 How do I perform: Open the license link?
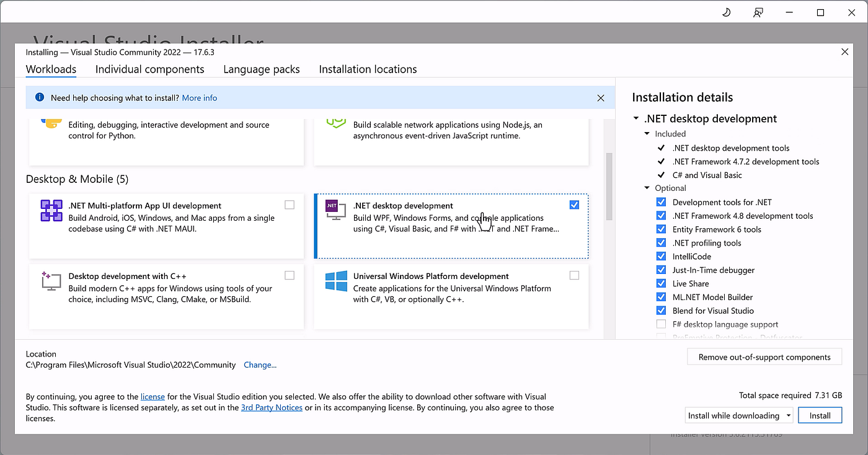[x=153, y=397]
